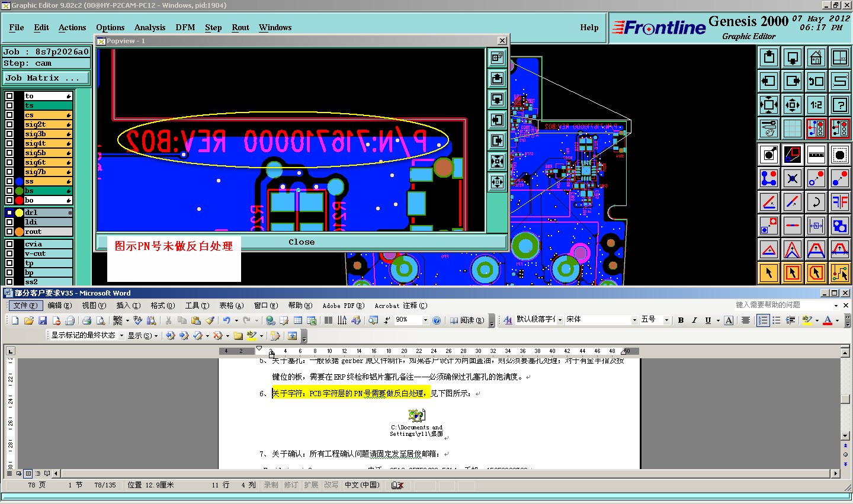Open the Rout menu

point(240,27)
